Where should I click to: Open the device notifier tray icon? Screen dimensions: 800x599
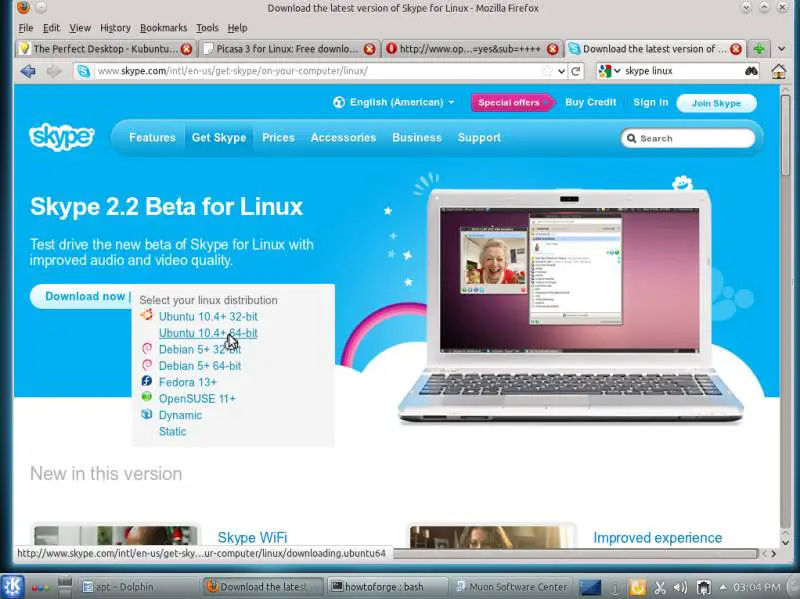(x=704, y=587)
